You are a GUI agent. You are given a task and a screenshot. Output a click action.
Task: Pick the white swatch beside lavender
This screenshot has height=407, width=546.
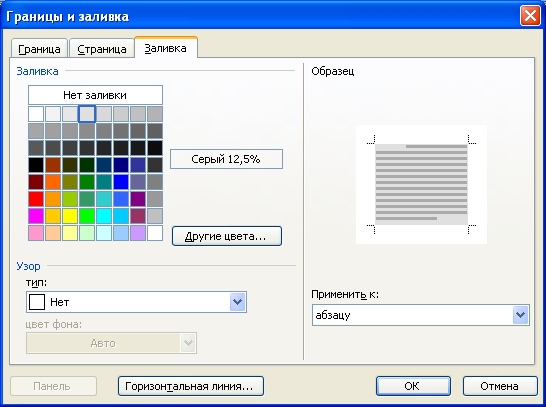click(155, 233)
